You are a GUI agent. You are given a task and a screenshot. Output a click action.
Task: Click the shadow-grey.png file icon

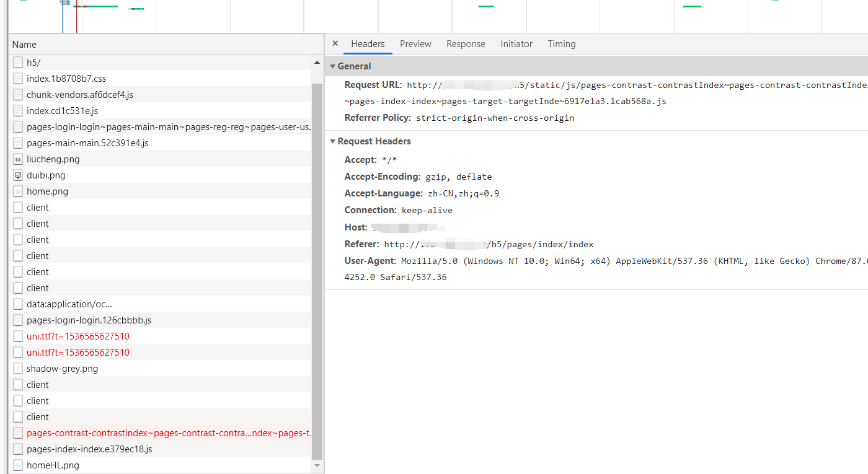pyautogui.click(x=18, y=369)
